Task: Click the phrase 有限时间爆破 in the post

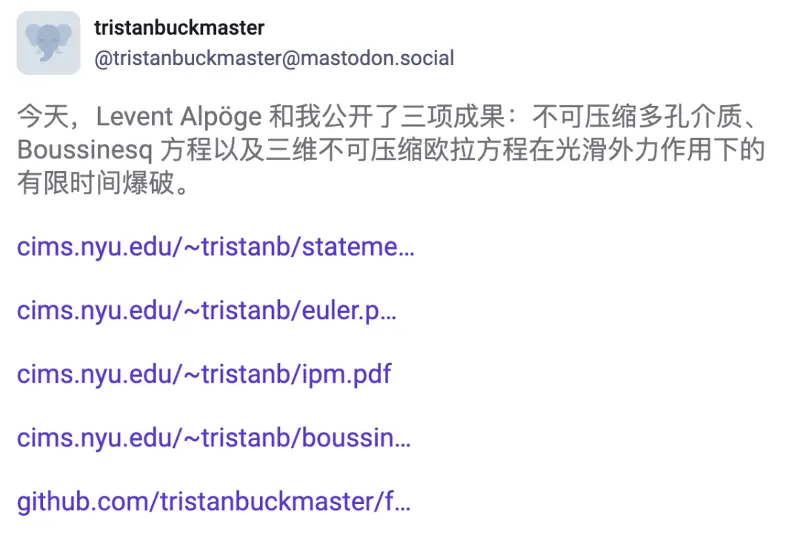Action: [x=95, y=183]
